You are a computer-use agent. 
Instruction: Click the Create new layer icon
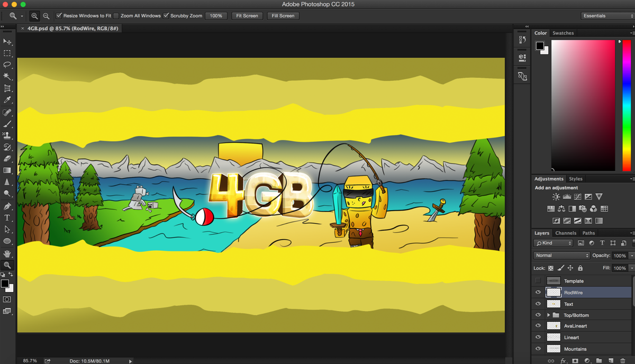[611, 360]
